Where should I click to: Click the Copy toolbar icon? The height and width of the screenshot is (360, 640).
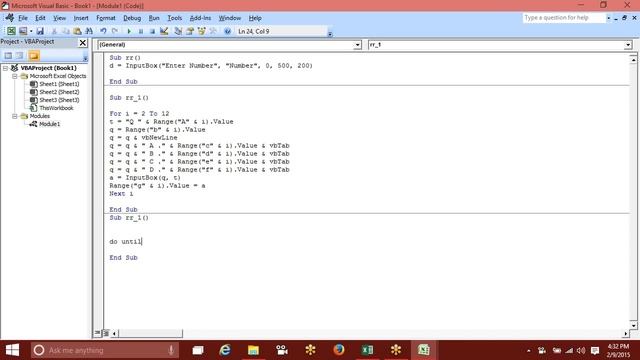pos(65,31)
